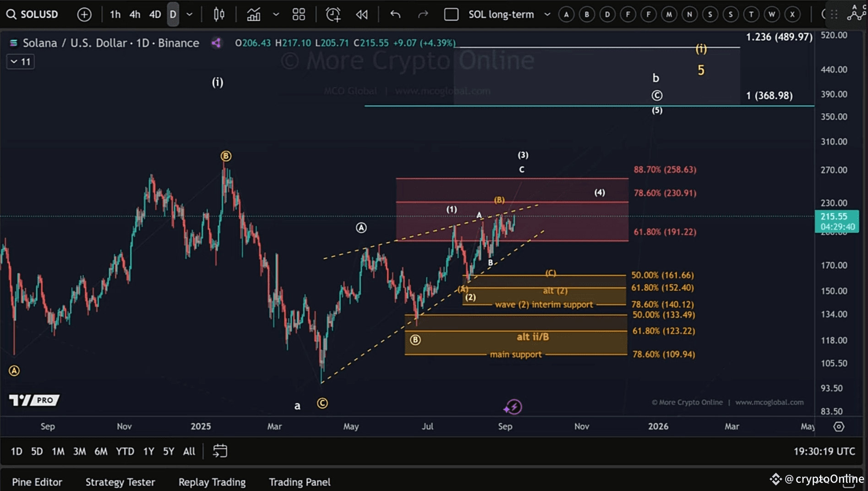Set range to 5Y
This screenshot has height=491, width=868.
coord(169,452)
